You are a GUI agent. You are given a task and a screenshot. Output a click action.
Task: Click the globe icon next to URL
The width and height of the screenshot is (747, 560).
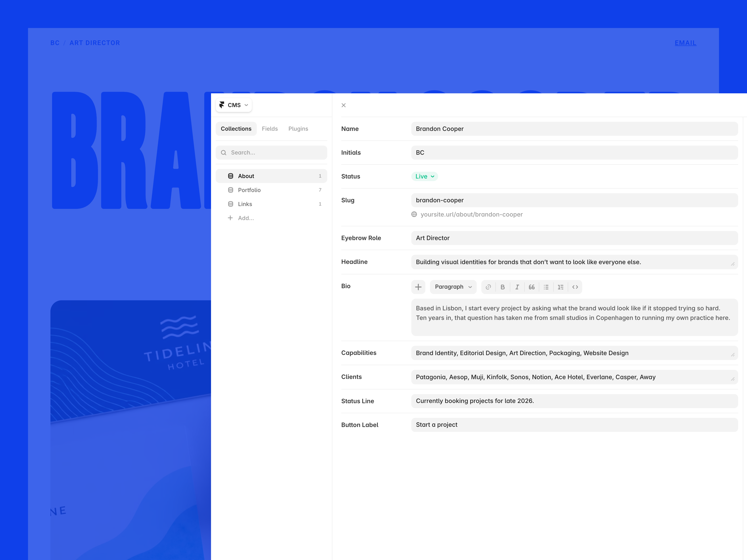pyautogui.click(x=414, y=214)
